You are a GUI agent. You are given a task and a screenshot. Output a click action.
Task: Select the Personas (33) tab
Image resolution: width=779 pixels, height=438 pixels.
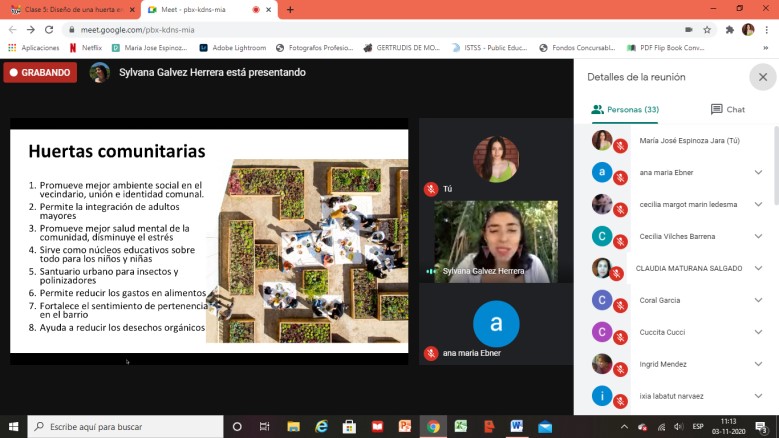pyautogui.click(x=625, y=109)
